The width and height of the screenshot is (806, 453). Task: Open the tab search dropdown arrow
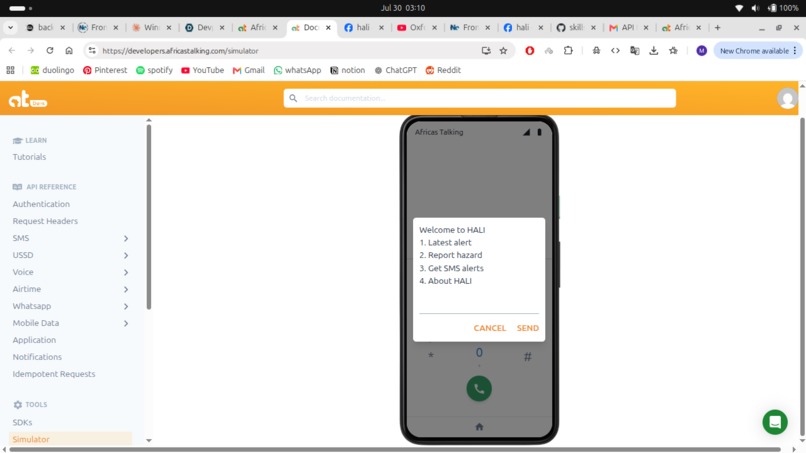[10, 27]
